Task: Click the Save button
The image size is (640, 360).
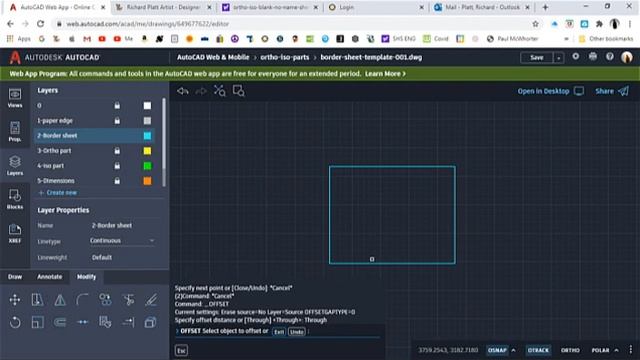Action: [537, 58]
